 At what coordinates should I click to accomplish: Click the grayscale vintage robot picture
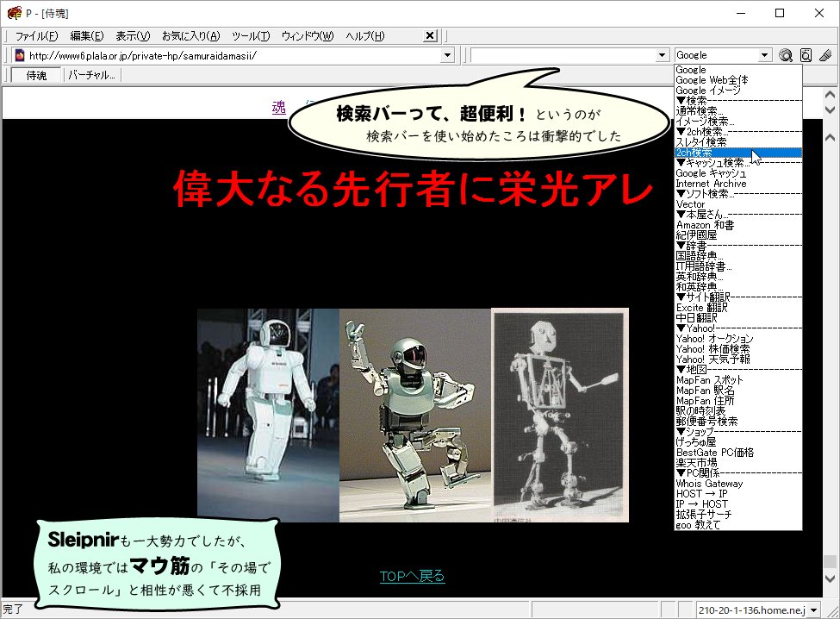click(560, 416)
